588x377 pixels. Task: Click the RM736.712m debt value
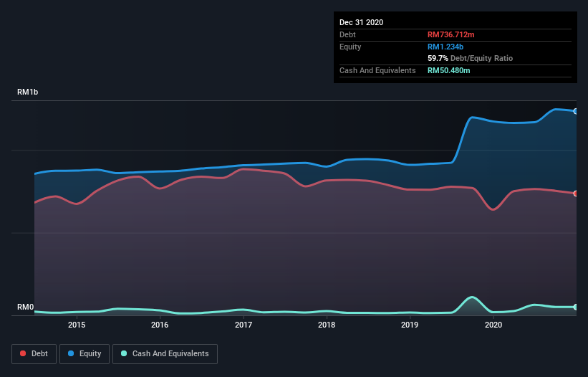coord(450,34)
